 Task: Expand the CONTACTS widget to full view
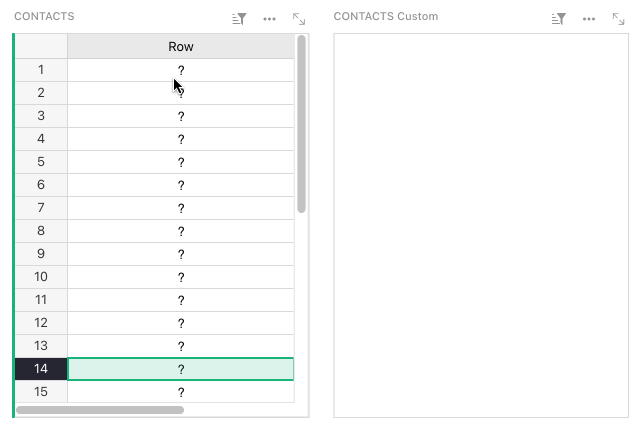299,18
